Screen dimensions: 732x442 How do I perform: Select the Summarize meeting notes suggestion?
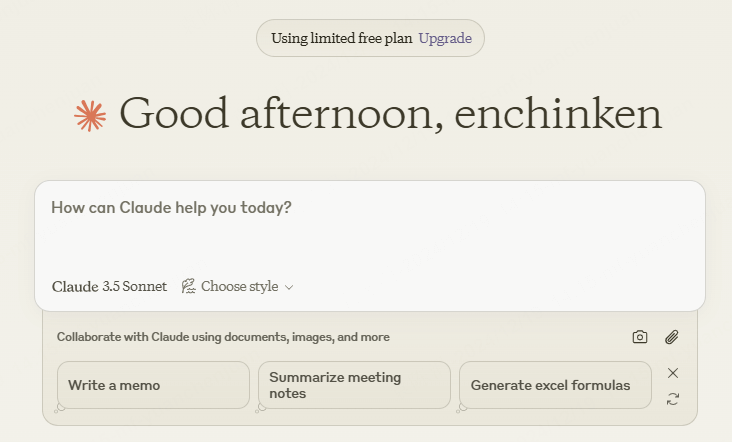[354, 385]
